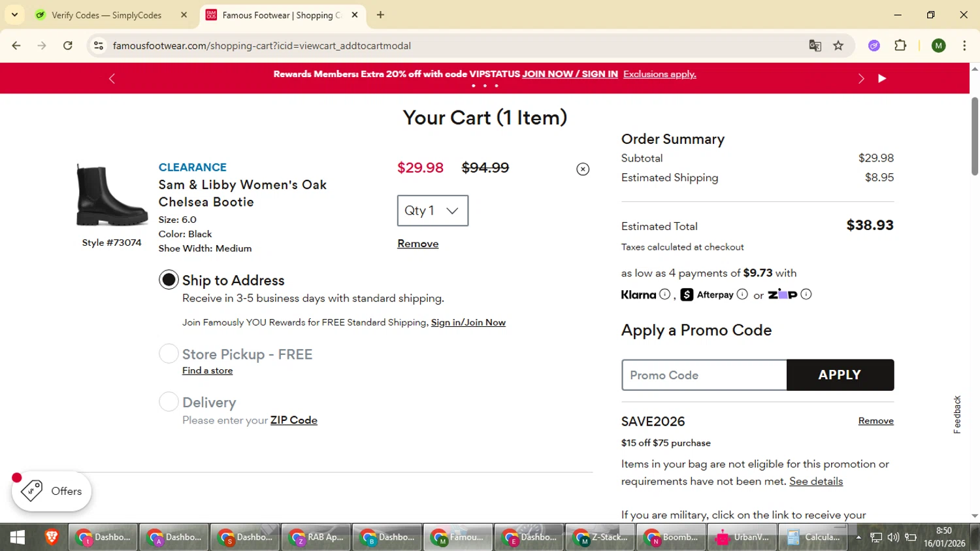Click the Afterpay logo

click(x=707, y=295)
